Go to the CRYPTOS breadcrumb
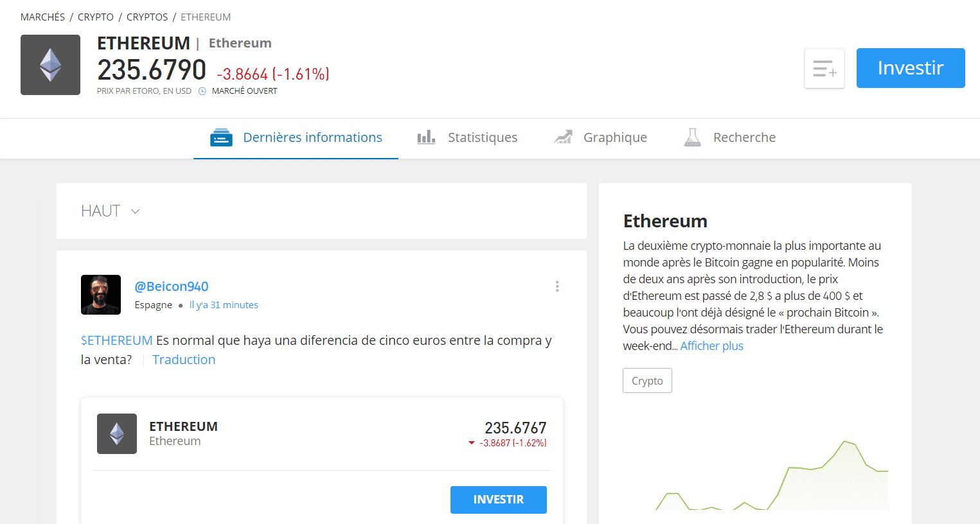The width and height of the screenshot is (980, 524). pos(147,17)
